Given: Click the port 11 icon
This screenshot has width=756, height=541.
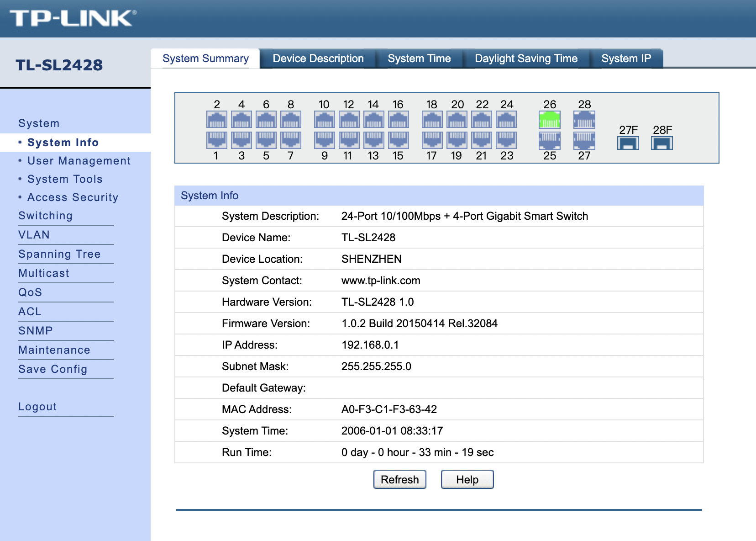Looking at the screenshot, I should (x=349, y=140).
